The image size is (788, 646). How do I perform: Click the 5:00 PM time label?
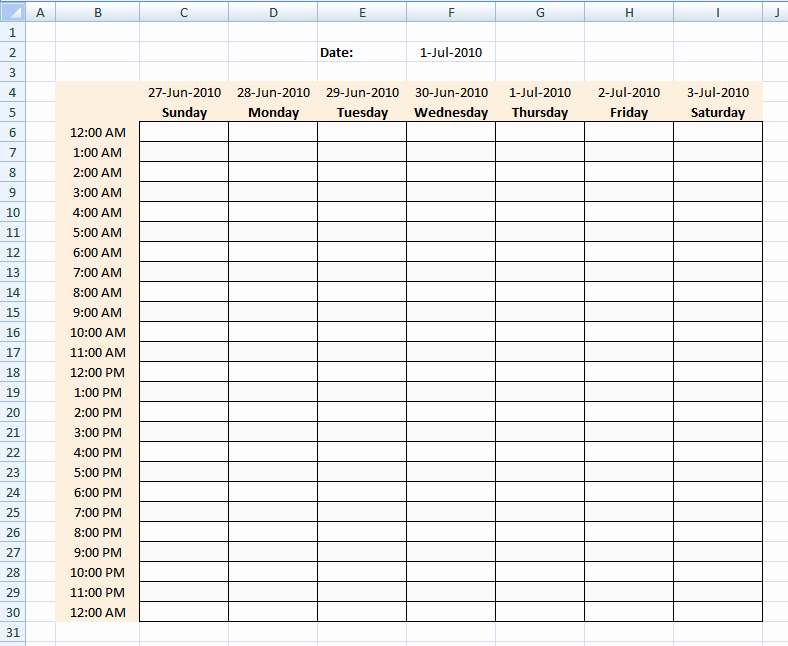pos(97,472)
